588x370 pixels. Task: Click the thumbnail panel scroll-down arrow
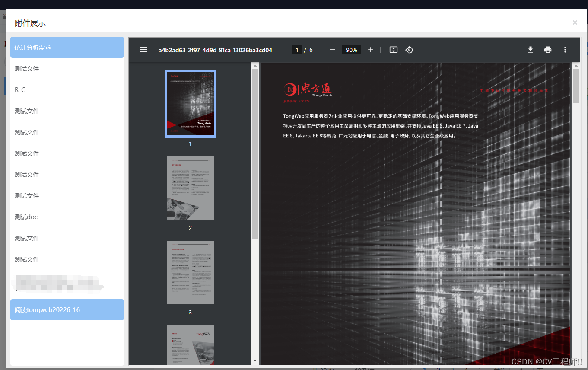(255, 361)
